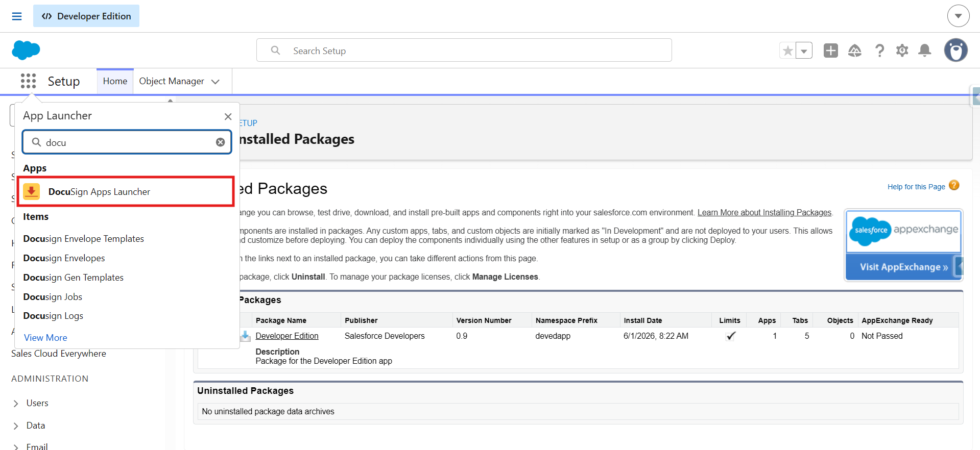Image resolution: width=980 pixels, height=450 pixels.
Task: Clear the docu search text
Action: 221,142
